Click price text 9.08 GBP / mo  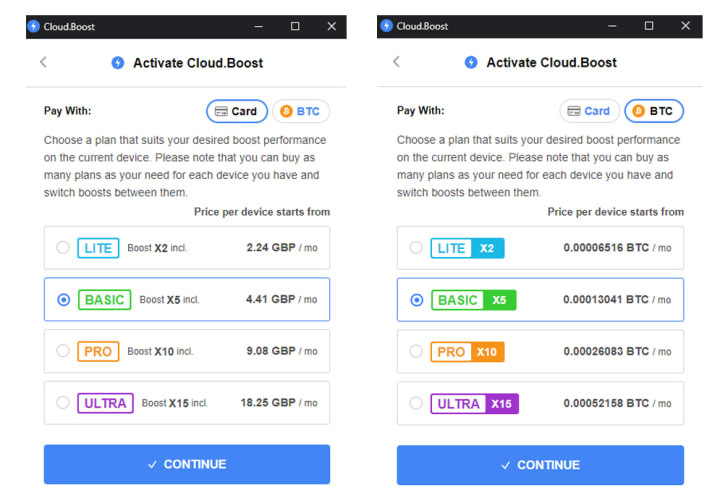[x=282, y=351]
